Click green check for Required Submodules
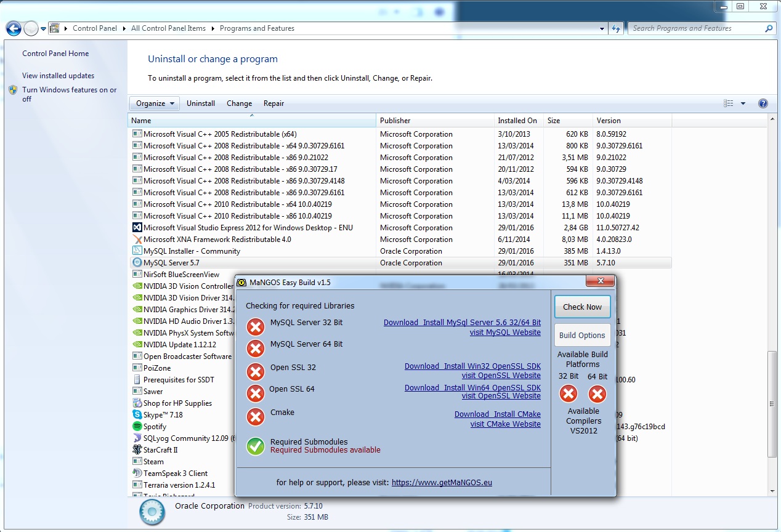 (255, 446)
